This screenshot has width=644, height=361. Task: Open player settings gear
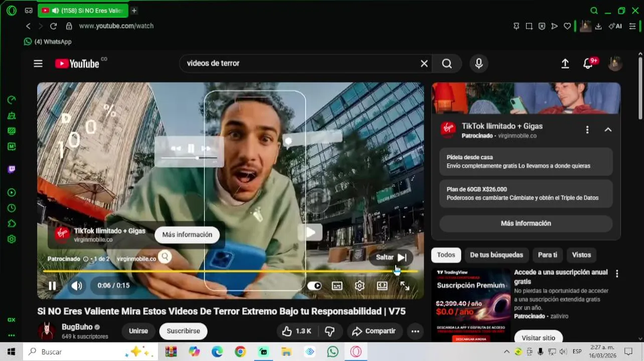[360, 286]
